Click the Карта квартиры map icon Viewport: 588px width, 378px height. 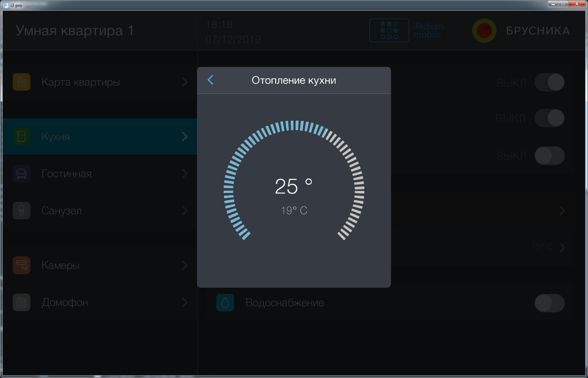point(22,82)
